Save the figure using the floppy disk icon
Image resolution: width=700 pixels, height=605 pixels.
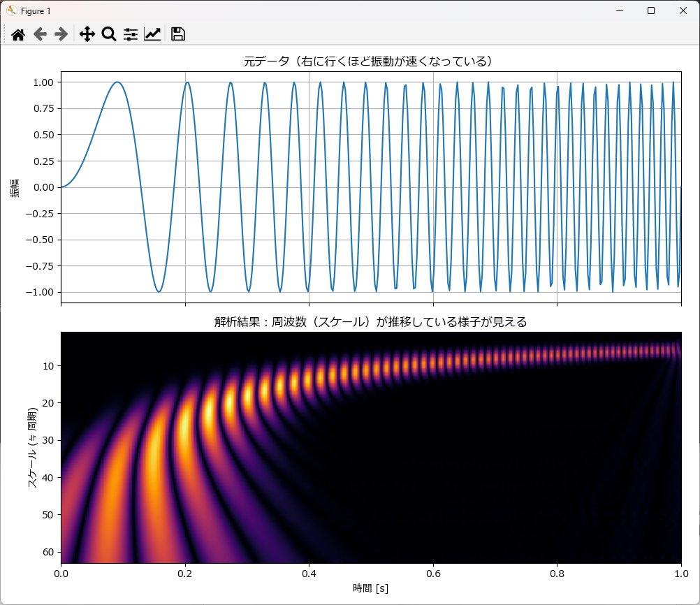[177, 34]
